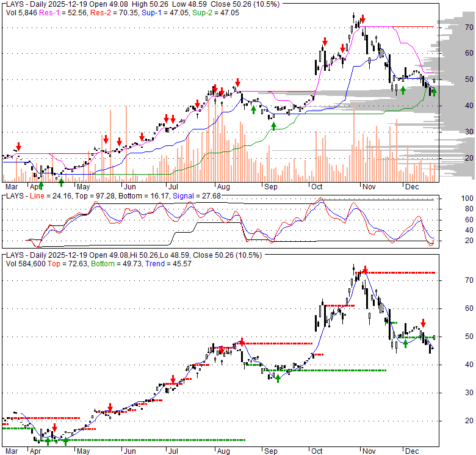The height and width of the screenshot is (455, 476).
Task: Click the Close 50.26 (10.5%) text in top header
Action: 245,4
